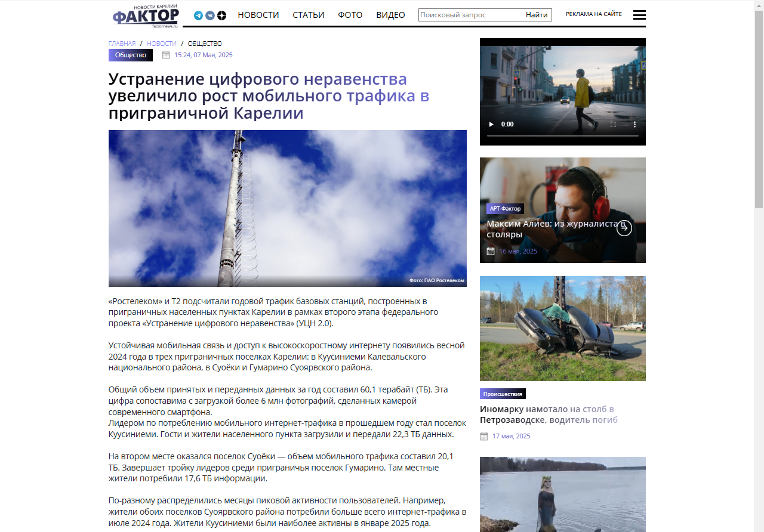The height and width of the screenshot is (532, 764).
Task: Click the Dzen icon in header
Action: tap(221, 16)
